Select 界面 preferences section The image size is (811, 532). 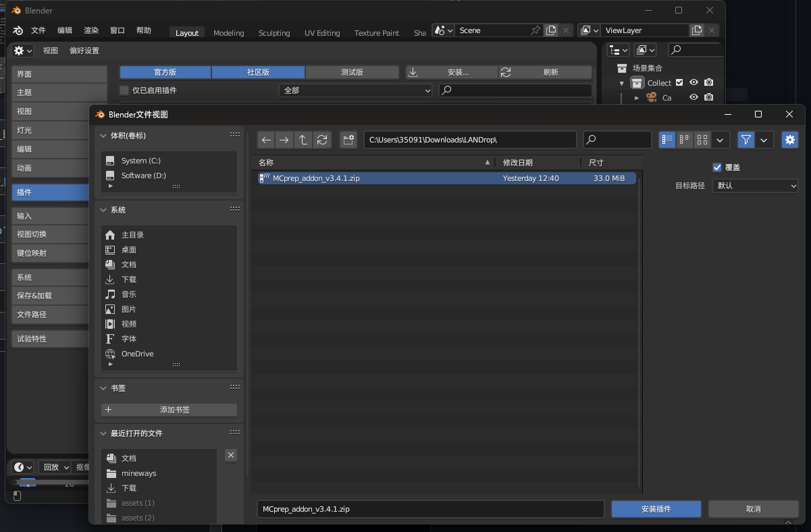pos(59,74)
